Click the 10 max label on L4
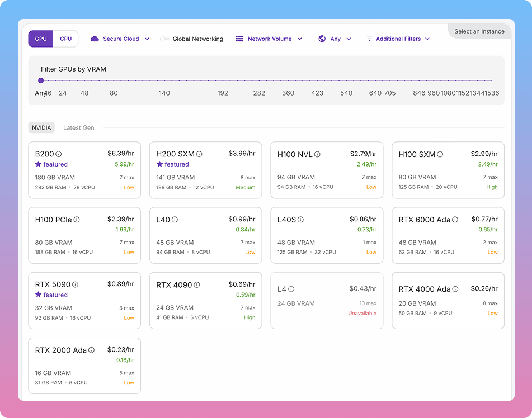Screen dimensions: 532x418 (x=368, y=303)
